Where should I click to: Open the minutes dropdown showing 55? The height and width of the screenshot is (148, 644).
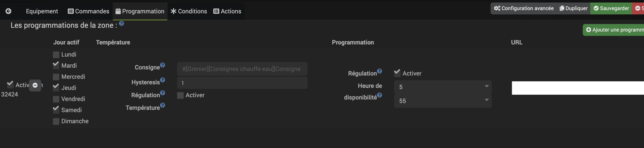(x=442, y=101)
